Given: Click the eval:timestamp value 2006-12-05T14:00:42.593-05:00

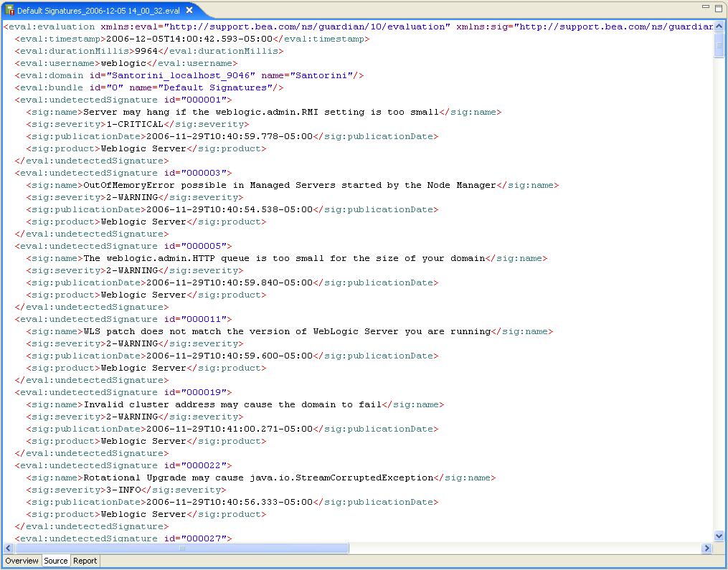Looking at the screenshot, I should pos(189,39).
